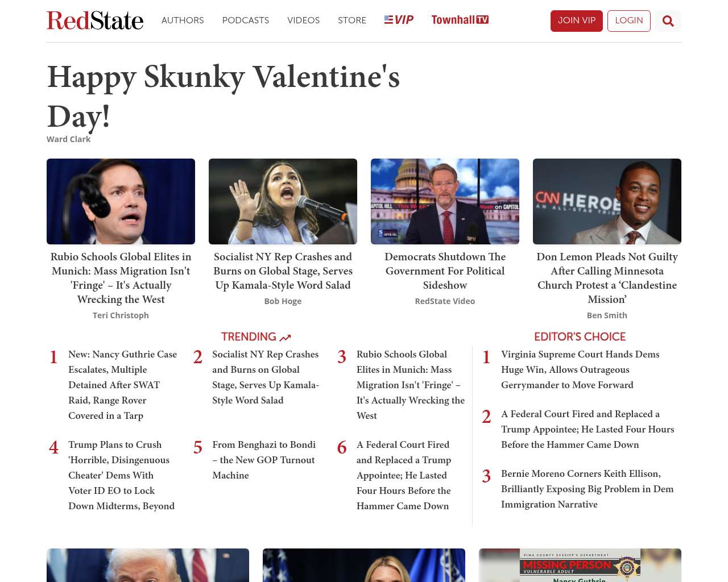Click the RedState logo
Viewport: 728px width, 582px height.
(x=95, y=20)
